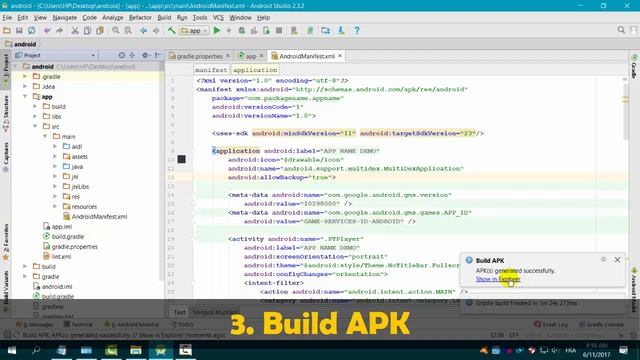Screen dimensions: 640x360
Task: Expand the libs folder
Action: click(35, 116)
